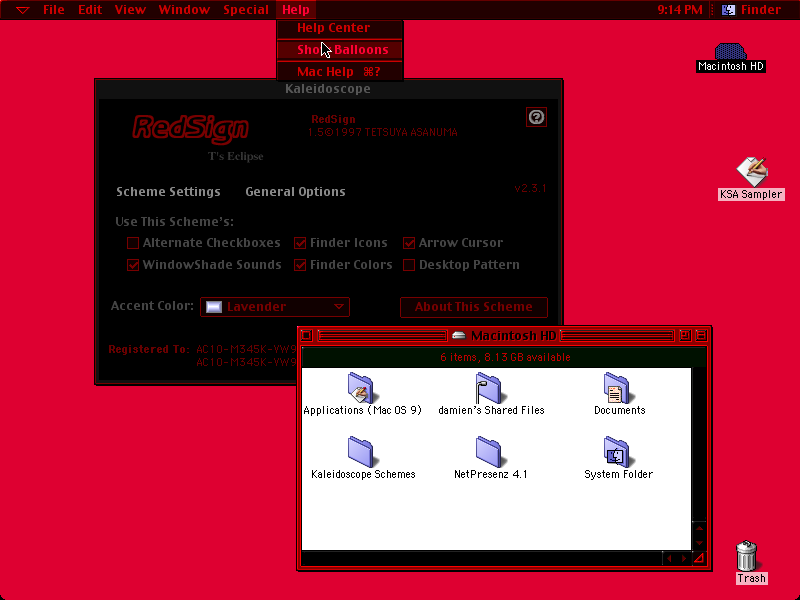Viewport: 800px width, 600px height.
Task: Open the Apple menu triangle icon
Action: click(x=22, y=10)
